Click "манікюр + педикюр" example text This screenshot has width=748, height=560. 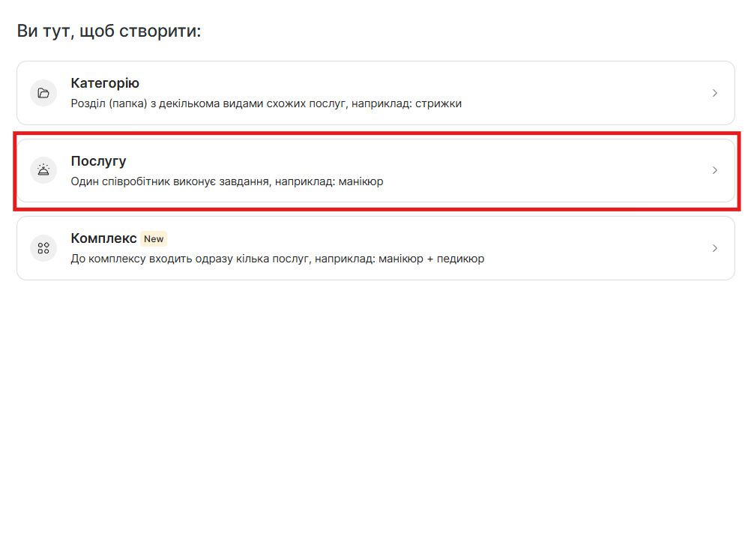click(429, 259)
